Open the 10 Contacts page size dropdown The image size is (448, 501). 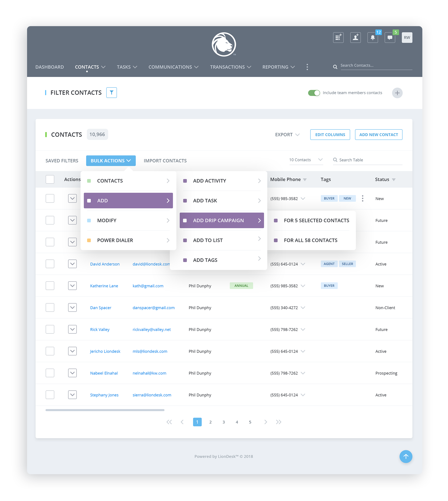306,160
